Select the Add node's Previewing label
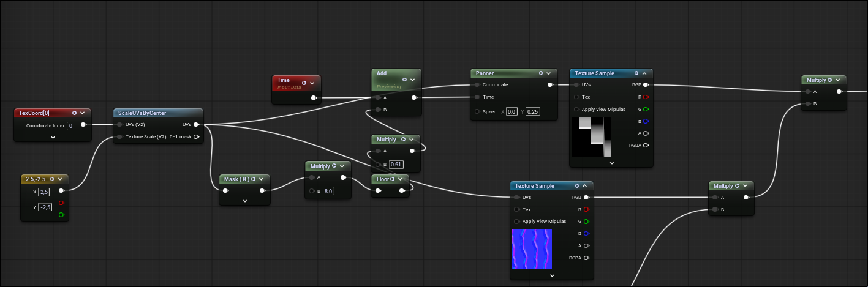868x287 pixels. (389, 87)
